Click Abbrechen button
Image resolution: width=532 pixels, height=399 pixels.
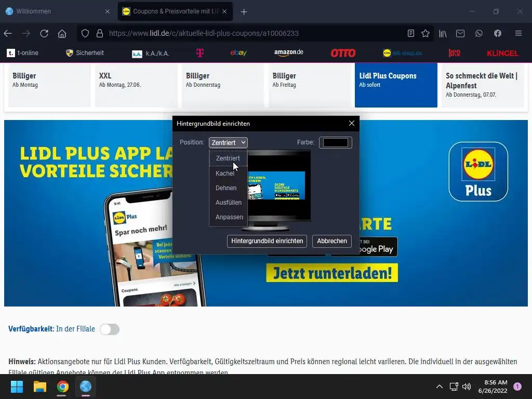click(332, 241)
